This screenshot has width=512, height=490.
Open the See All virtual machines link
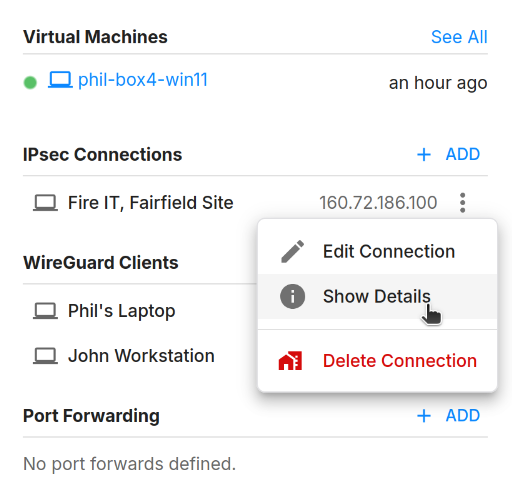point(459,37)
